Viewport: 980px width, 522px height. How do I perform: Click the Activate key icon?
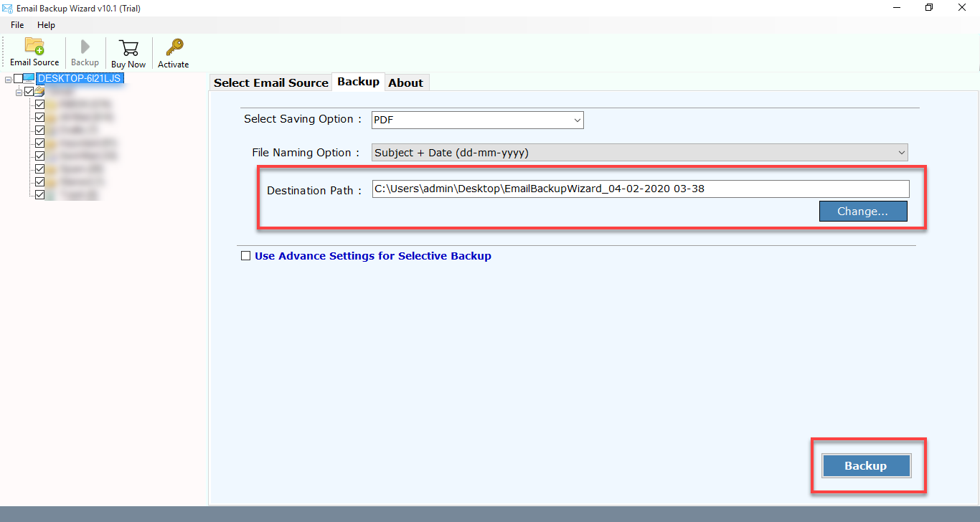(x=174, y=47)
